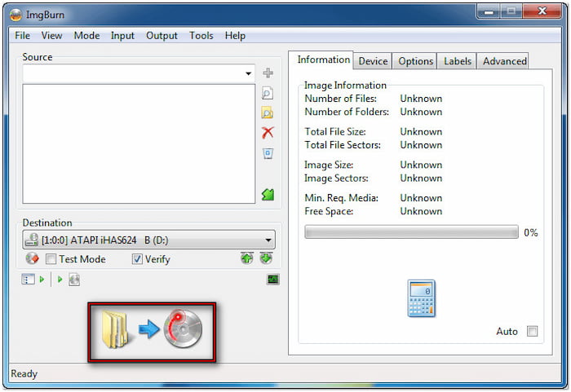
Task: Click the green disc layout editor icon
Action: (x=268, y=195)
